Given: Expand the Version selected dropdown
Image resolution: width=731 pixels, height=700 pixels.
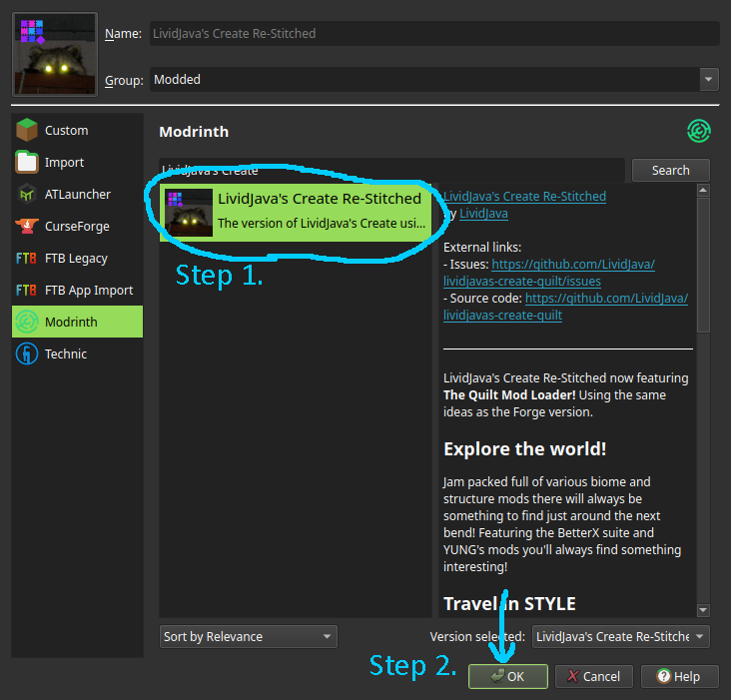Looking at the screenshot, I should 620,636.
